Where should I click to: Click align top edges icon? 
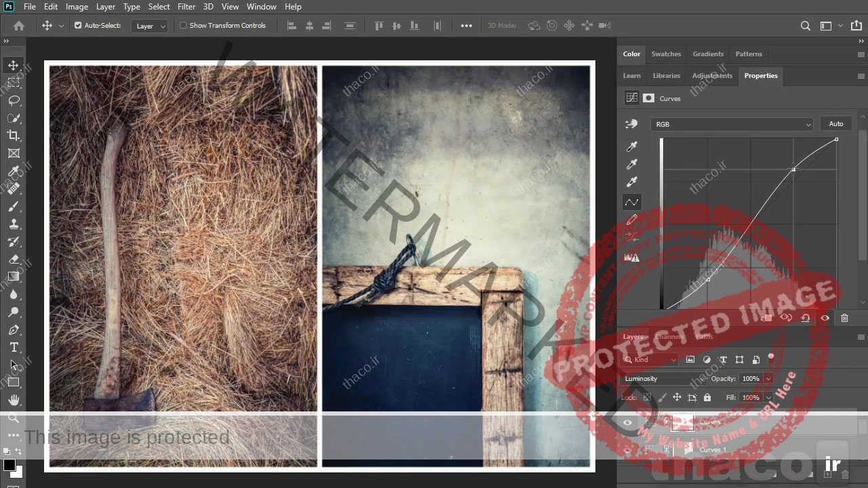click(379, 26)
